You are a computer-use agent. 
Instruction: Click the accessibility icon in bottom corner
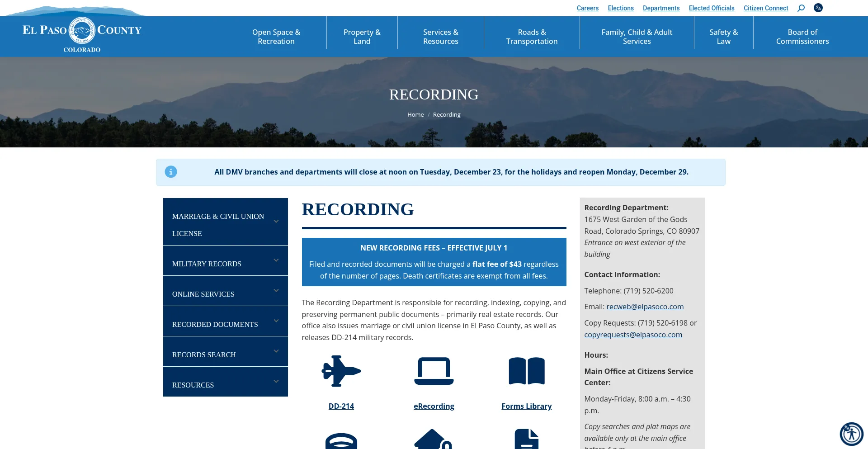tap(852, 433)
